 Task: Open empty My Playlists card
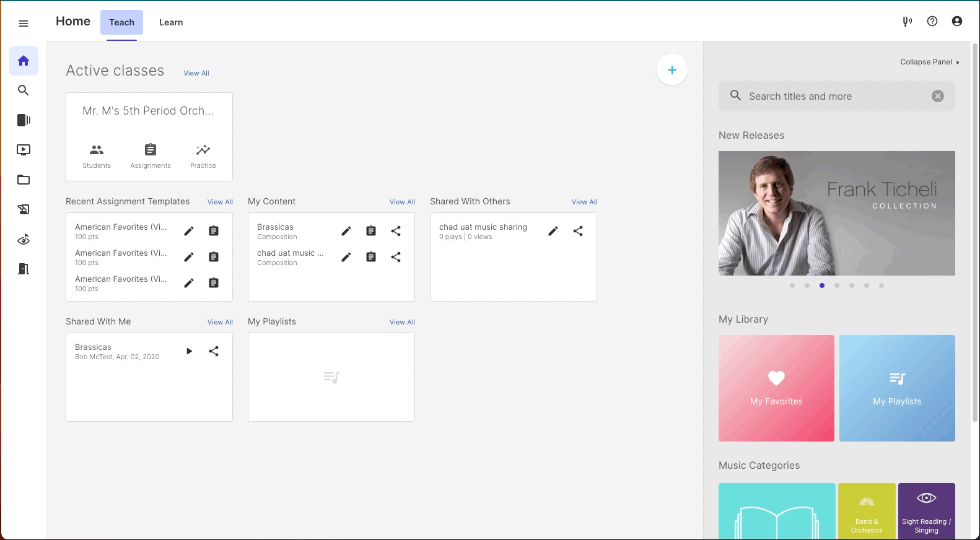pos(331,377)
